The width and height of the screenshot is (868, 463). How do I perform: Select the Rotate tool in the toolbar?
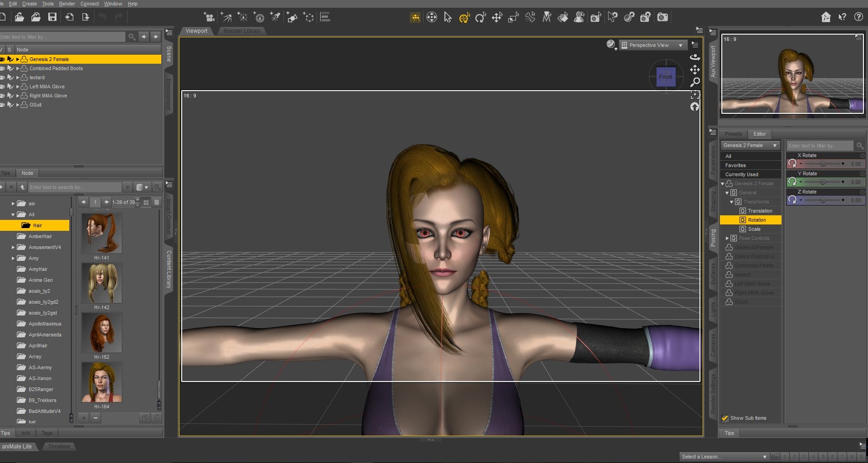(480, 18)
